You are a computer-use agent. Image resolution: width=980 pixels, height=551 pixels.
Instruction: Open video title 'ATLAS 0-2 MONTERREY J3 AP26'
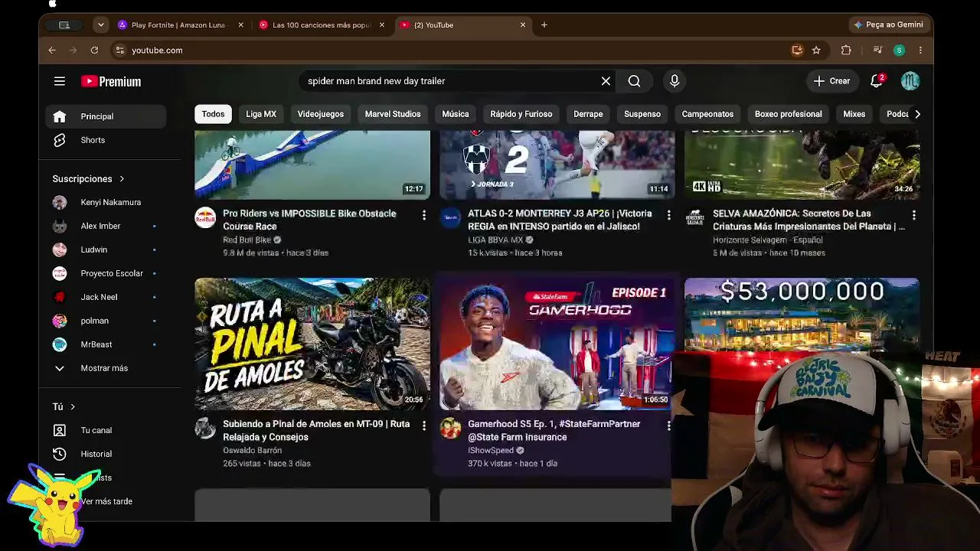click(x=560, y=220)
